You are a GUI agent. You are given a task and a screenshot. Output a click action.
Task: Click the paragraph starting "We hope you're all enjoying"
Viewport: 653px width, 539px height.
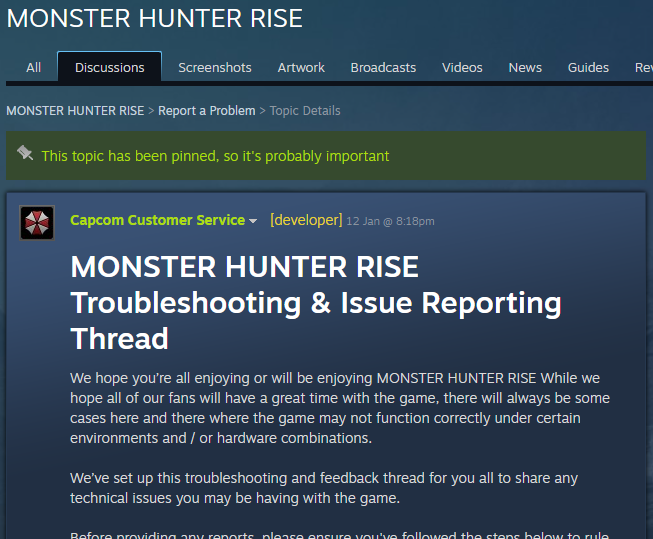[x=340, y=408]
